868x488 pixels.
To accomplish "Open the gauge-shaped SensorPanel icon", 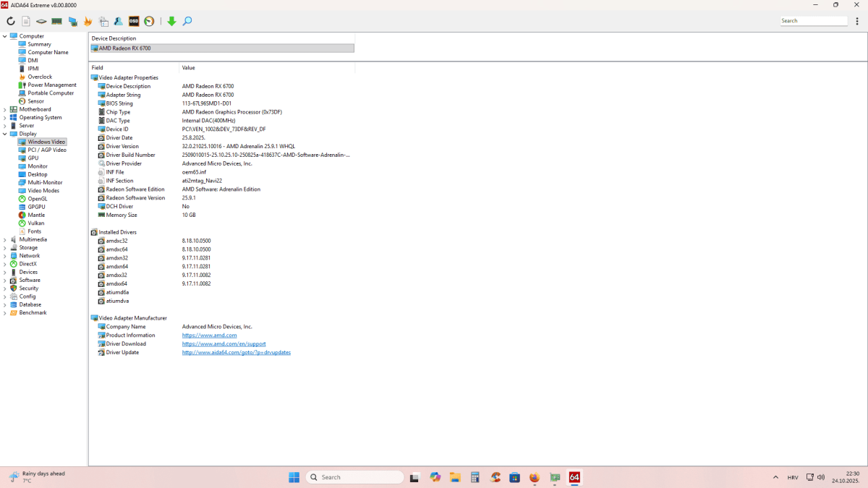I will pyautogui.click(x=149, y=22).
